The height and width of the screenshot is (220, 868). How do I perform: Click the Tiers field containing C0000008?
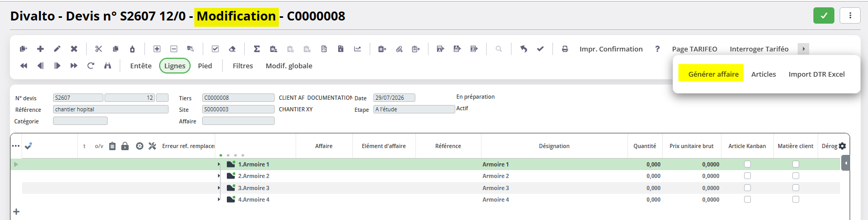pos(238,98)
